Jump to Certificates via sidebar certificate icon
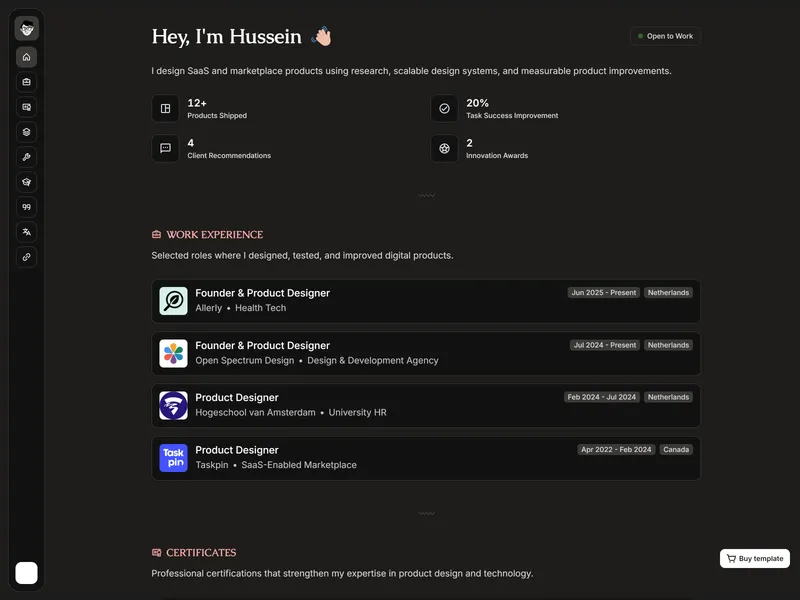The height and width of the screenshot is (600, 800). coord(27,107)
